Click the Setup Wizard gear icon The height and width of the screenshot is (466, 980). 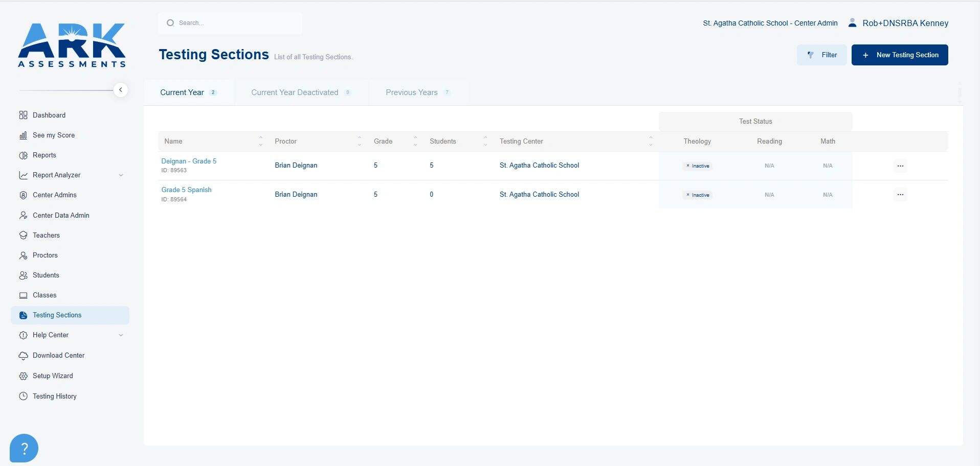(x=23, y=376)
